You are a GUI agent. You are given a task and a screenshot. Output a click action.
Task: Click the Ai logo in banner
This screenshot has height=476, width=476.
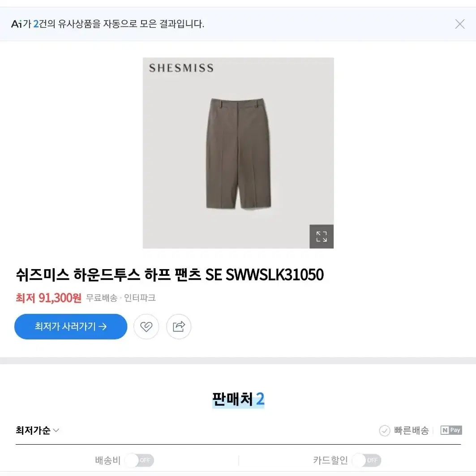17,24
